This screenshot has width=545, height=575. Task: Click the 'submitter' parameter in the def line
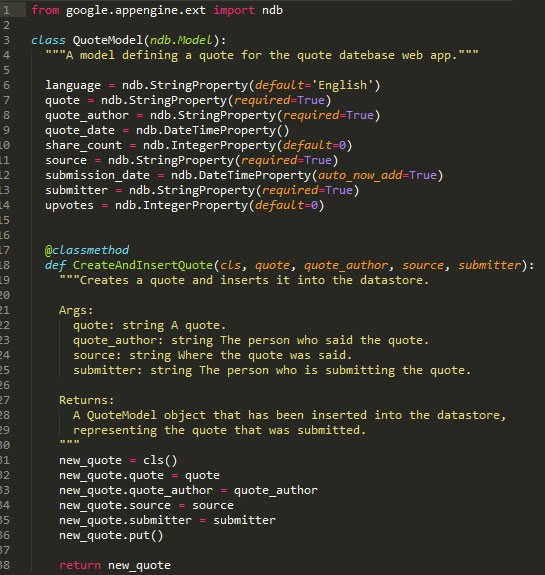click(x=490, y=265)
